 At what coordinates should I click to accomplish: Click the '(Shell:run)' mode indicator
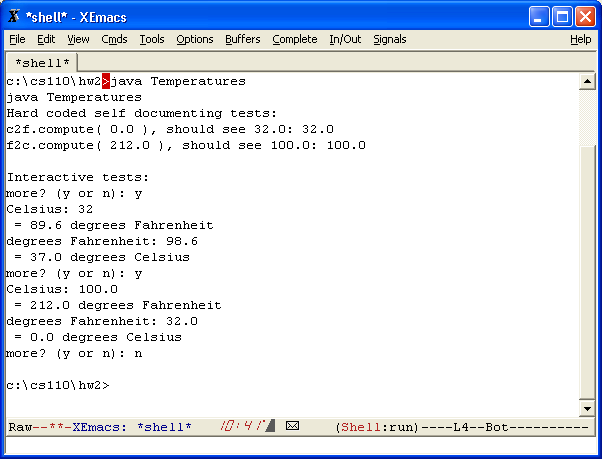[x=377, y=427]
